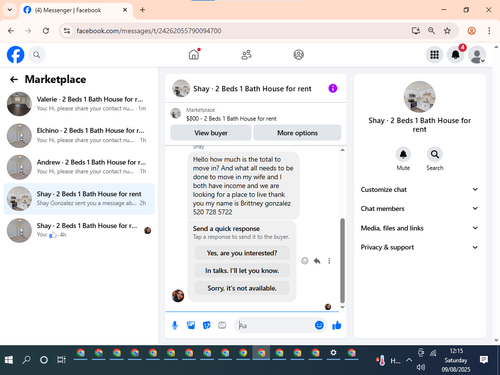The image size is (500, 375).
Task: Open Chrome tab search dropdown arrow
Action: click(x=10, y=10)
